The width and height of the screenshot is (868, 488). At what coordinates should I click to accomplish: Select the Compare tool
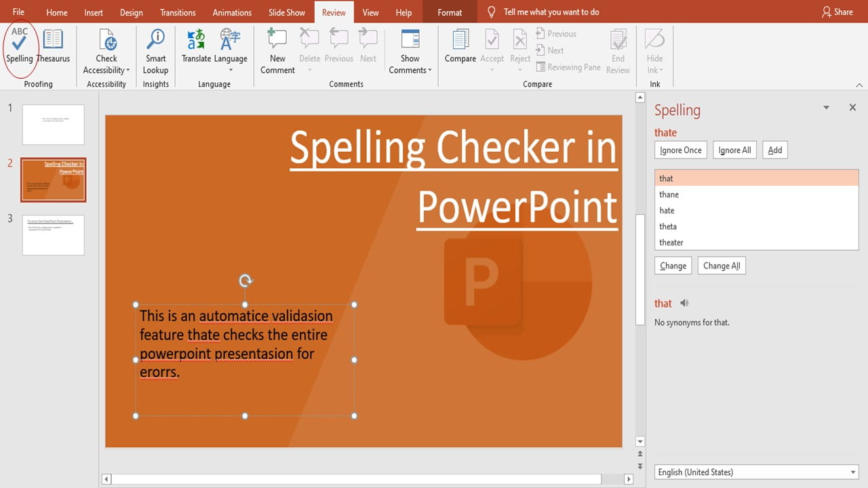(x=460, y=47)
